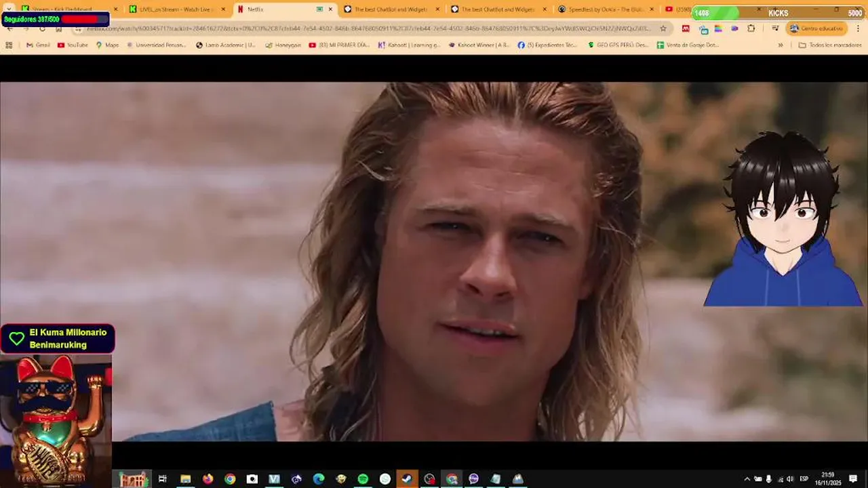Image resolution: width=868 pixels, height=488 pixels.
Task: Open the tab search dropdown arrow
Action: (8, 9)
